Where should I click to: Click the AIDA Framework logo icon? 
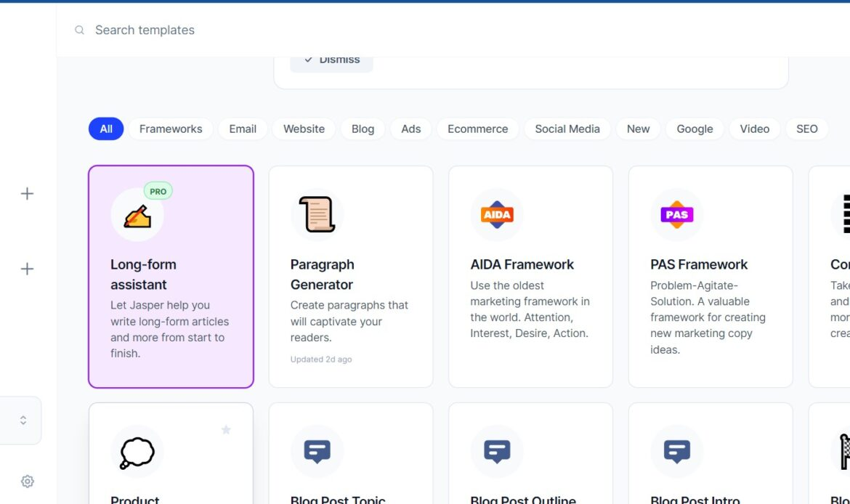(497, 215)
